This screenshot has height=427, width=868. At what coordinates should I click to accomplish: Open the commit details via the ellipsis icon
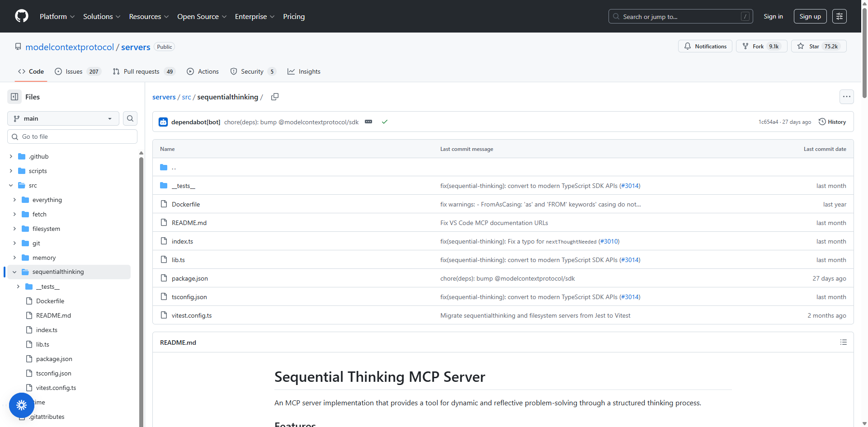coord(368,122)
